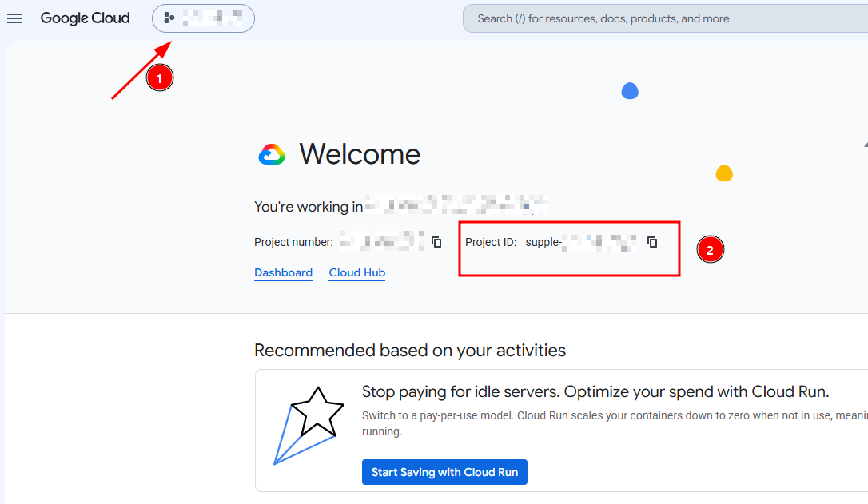The height and width of the screenshot is (504, 868).
Task: Click the pay-per-use model description text
Action: tap(615, 423)
